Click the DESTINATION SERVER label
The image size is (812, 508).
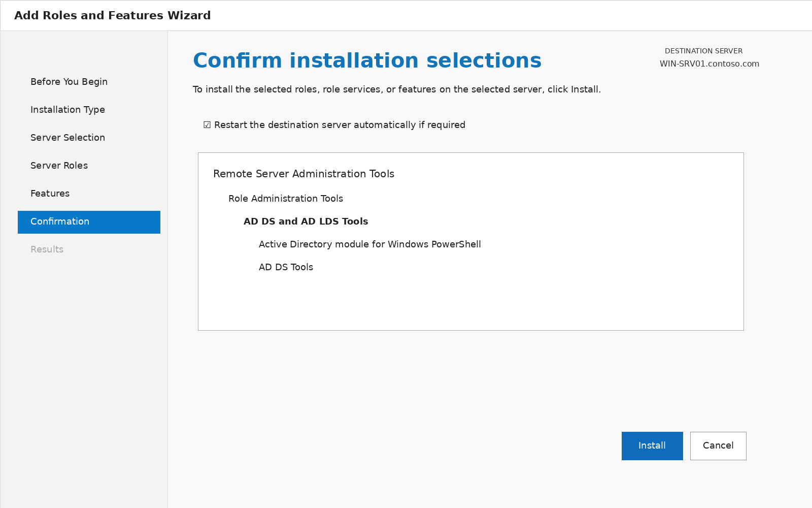(704, 51)
